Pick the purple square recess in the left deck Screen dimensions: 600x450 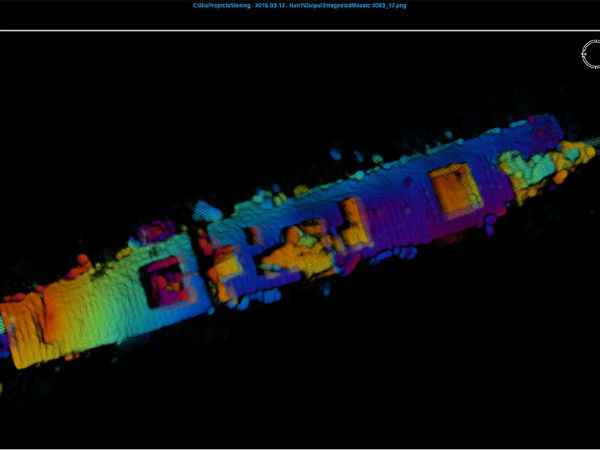tap(166, 281)
